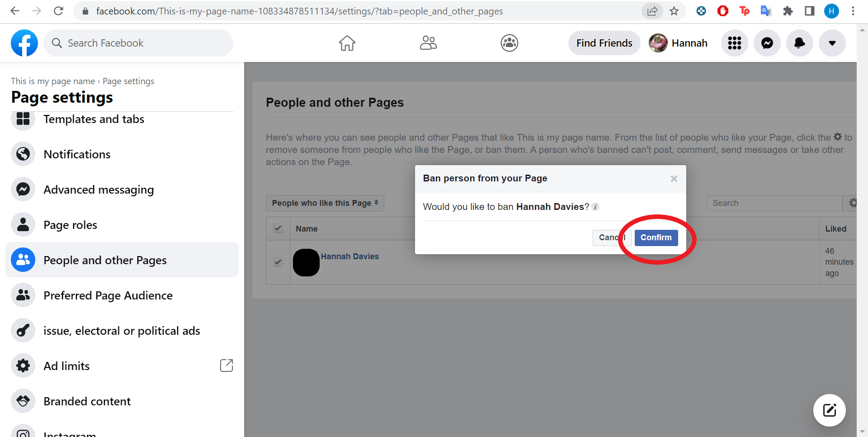Screen dimensions: 868x437
Task: Open Branded content settings
Action: [122, 401]
